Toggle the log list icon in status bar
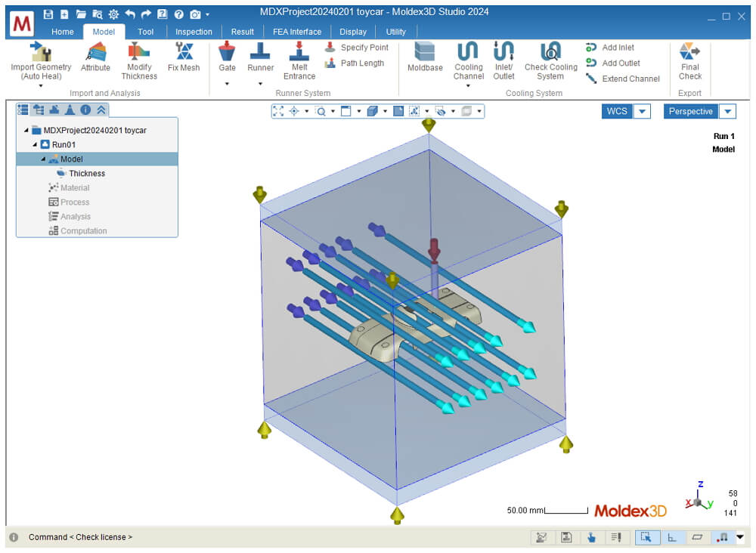This screenshot has width=756, height=553. click(x=616, y=537)
